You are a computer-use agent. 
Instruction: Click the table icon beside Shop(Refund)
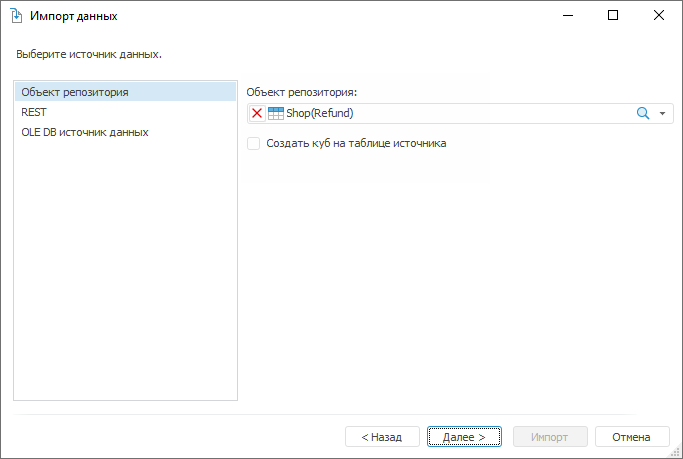click(275, 114)
